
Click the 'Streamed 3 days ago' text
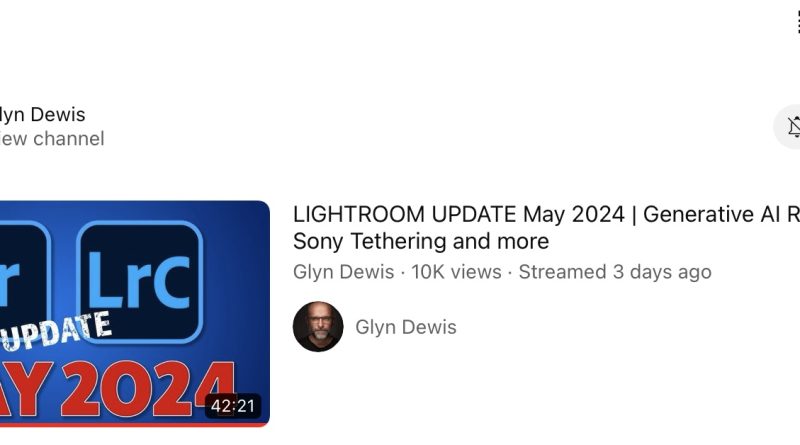coord(615,272)
